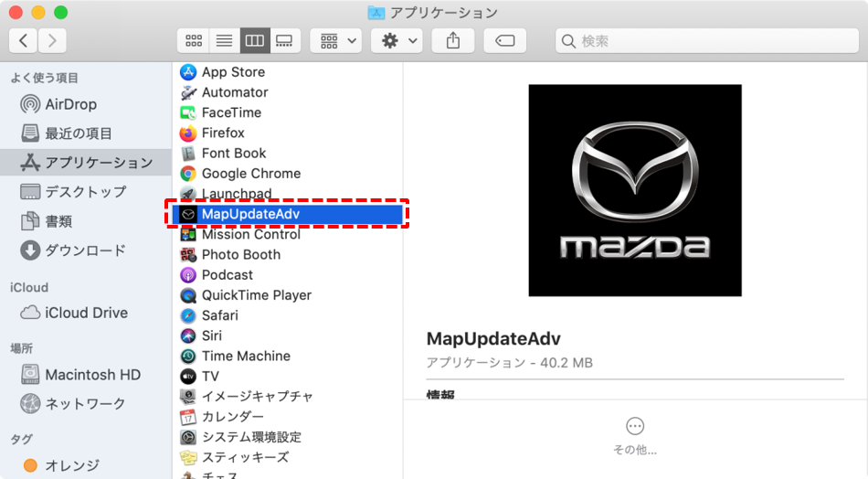Open the group-by dropdown
Screen dimensions: 868x479
(x=336, y=40)
